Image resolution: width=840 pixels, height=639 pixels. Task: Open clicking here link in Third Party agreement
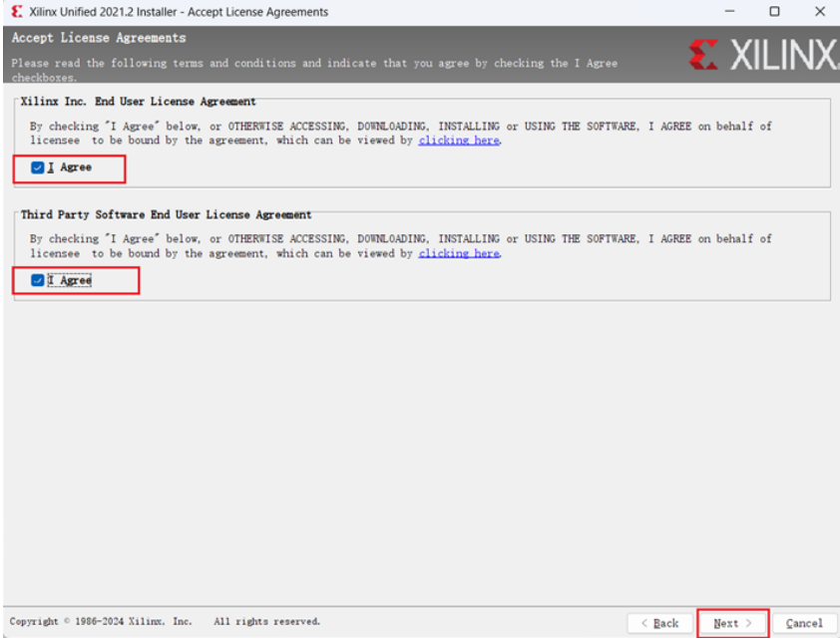pos(459,253)
